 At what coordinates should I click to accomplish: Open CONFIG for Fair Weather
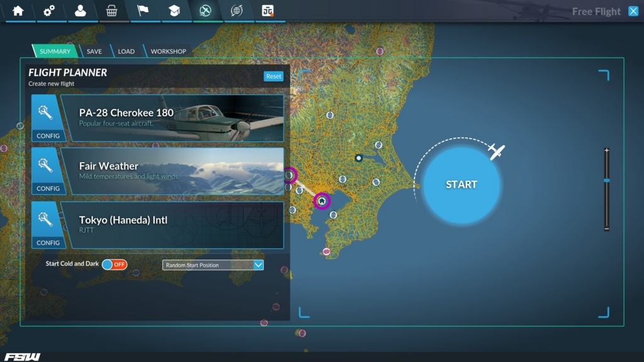click(48, 171)
